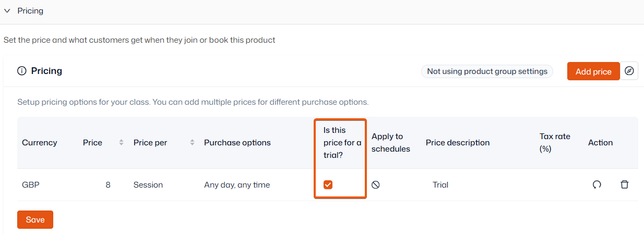Sort by the Price per column arrows

(x=192, y=143)
